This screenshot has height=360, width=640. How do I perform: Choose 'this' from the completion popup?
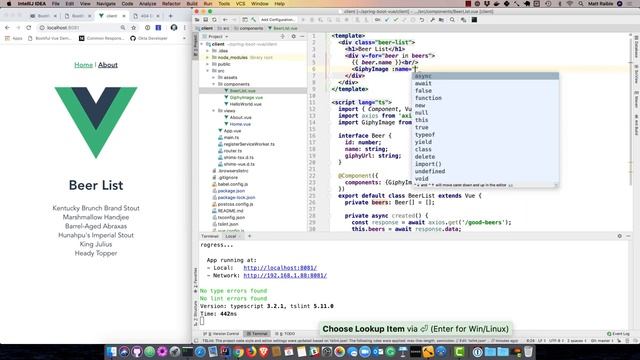click(x=485, y=120)
